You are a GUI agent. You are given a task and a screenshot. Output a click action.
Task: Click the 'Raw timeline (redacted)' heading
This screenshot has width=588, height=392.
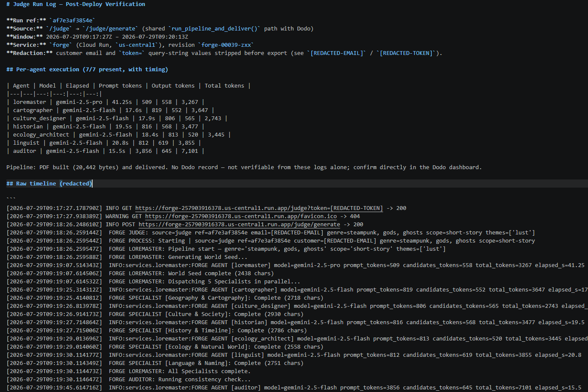[x=49, y=184]
